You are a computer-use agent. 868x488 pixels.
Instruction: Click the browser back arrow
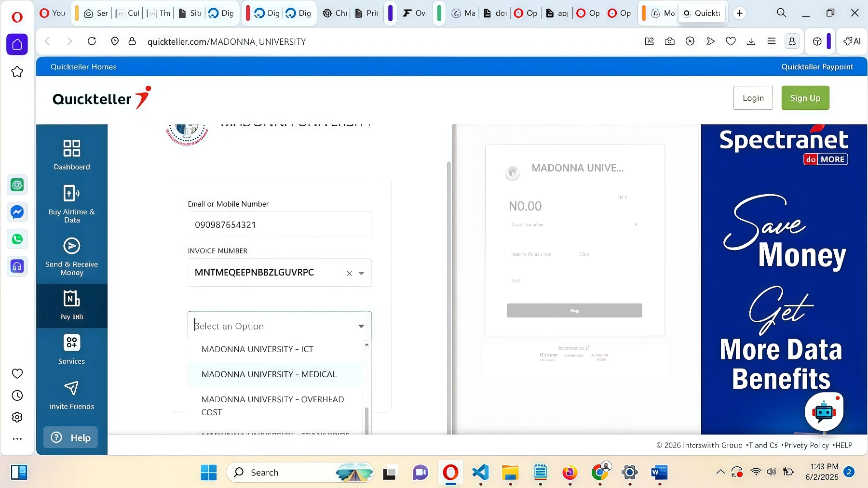coord(47,41)
